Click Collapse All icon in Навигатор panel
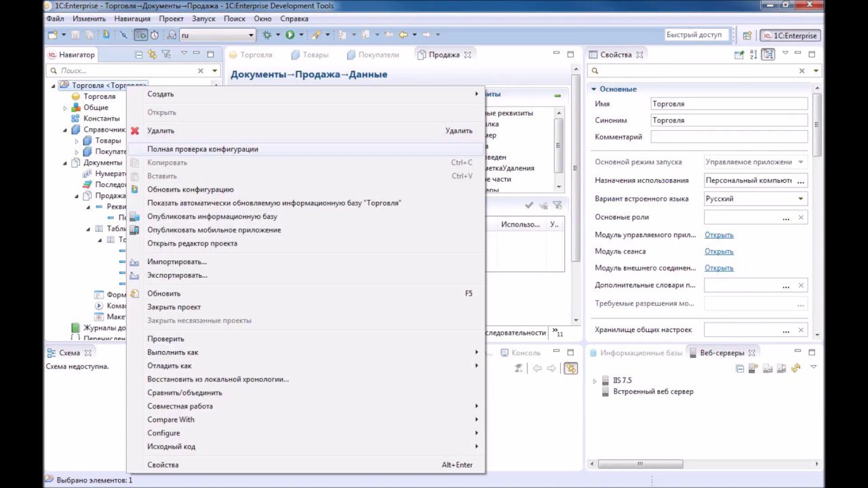The image size is (868, 488). click(139, 55)
